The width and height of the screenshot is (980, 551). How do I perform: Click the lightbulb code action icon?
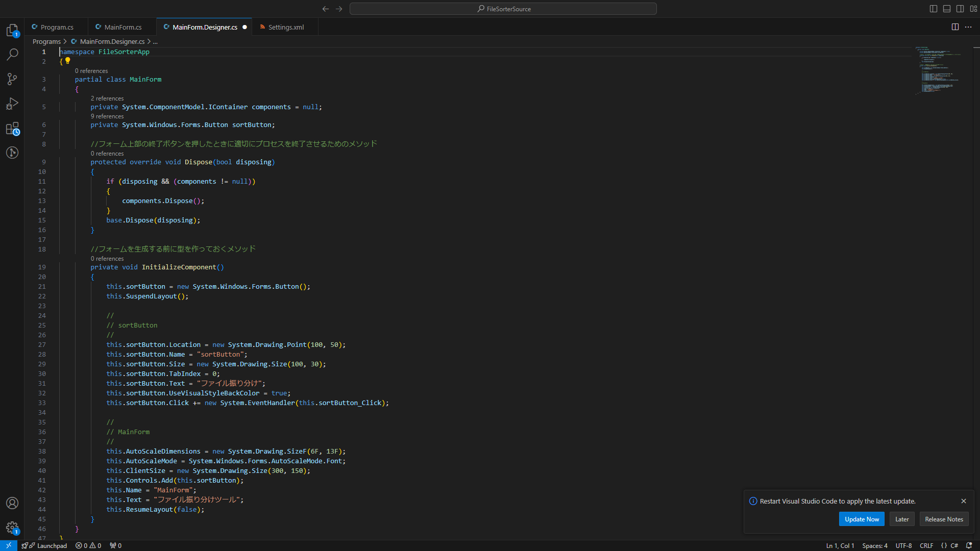(68, 61)
